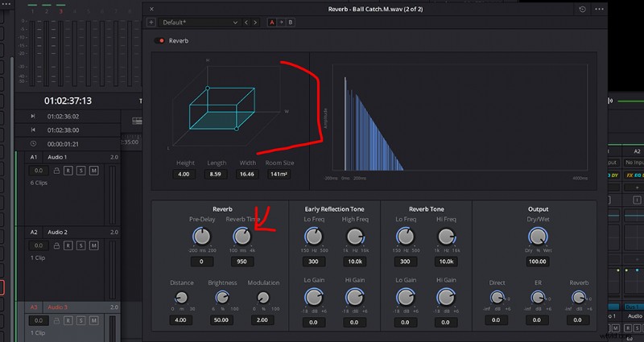Viewport: 644px width, 342px height.
Task: Open Reverb window options menu (three dots)
Action: coord(599,9)
